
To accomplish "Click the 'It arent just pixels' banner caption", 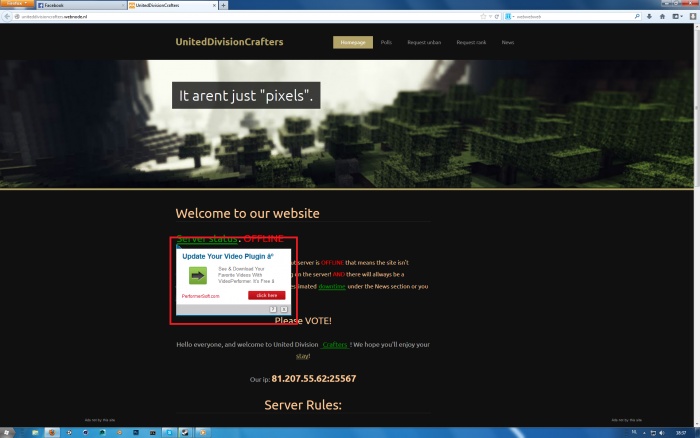I will pos(246,96).
